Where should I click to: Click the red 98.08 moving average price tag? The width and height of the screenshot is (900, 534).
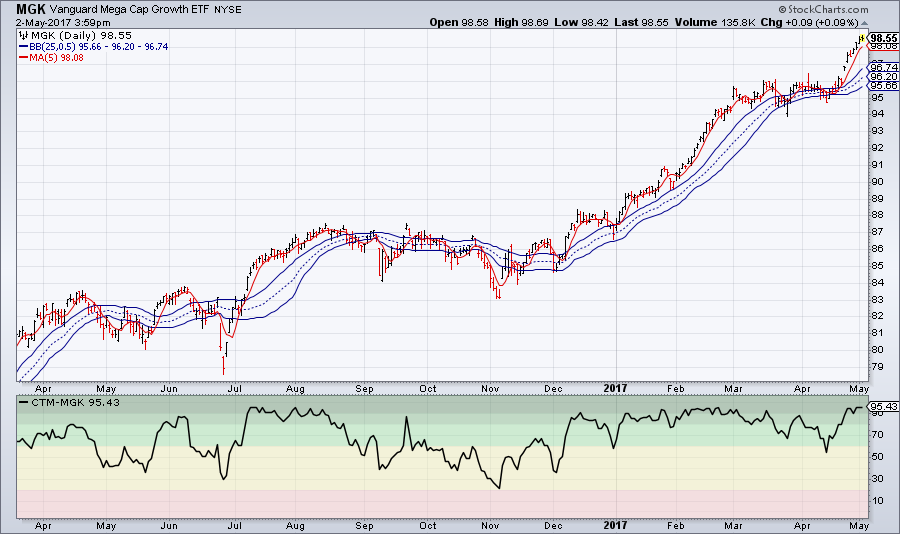point(884,47)
